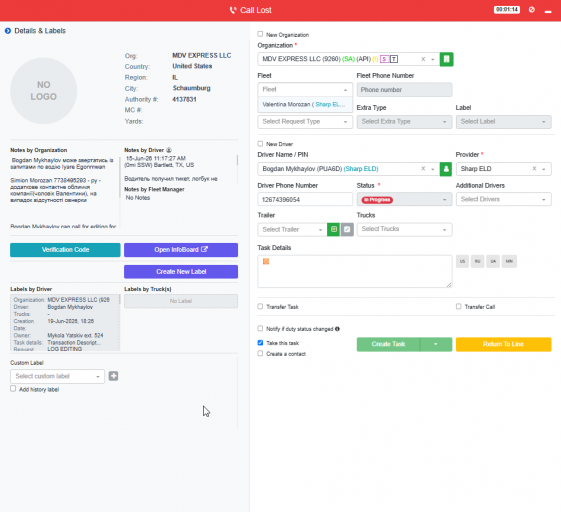Click the call timer 00:01:14
Viewport: 561px width, 512px height.
pos(507,10)
